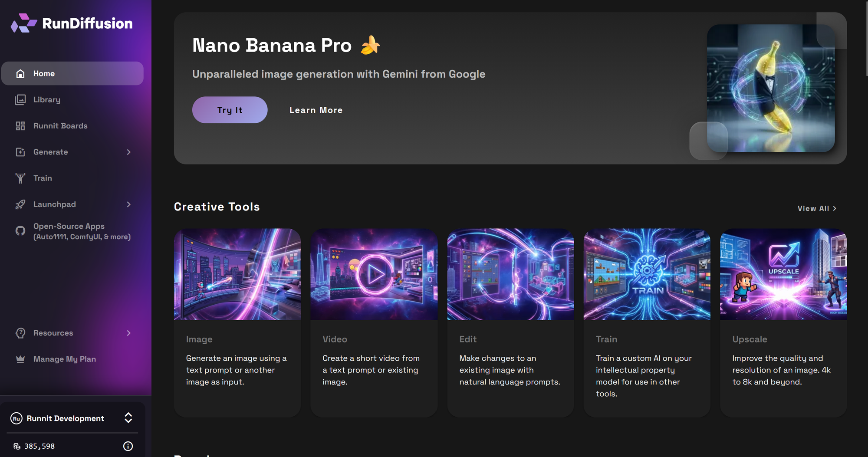The width and height of the screenshot is (868, 457).
Task: Open the Video creative tool card
Action: pyautogui.click(x=374, y=322)
